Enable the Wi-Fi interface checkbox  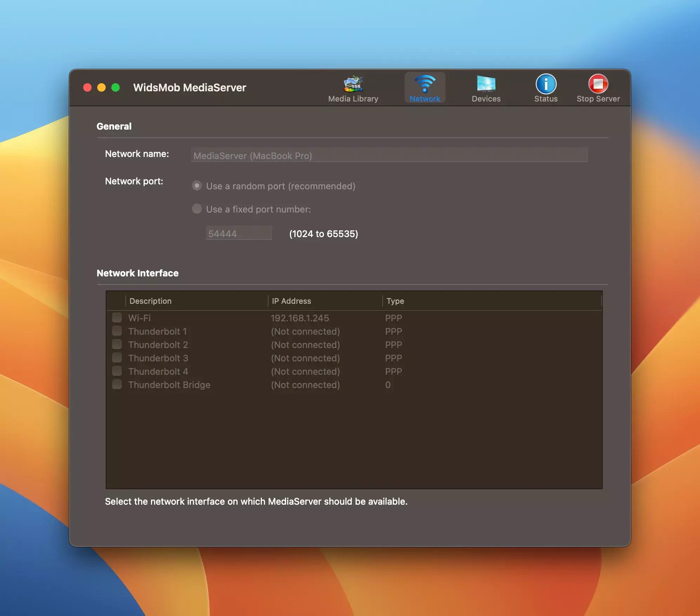[117, 318]
